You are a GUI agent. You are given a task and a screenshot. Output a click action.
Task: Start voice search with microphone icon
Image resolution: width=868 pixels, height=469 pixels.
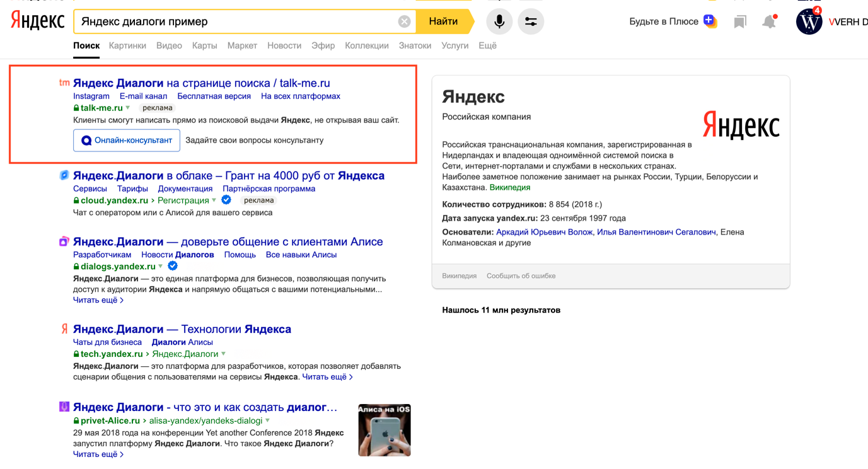pos(499,21)
